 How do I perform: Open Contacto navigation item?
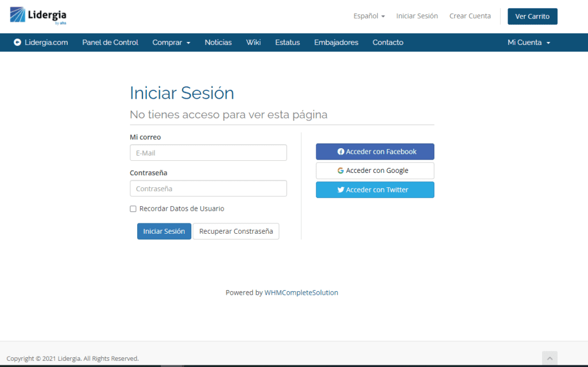[388, 43]
